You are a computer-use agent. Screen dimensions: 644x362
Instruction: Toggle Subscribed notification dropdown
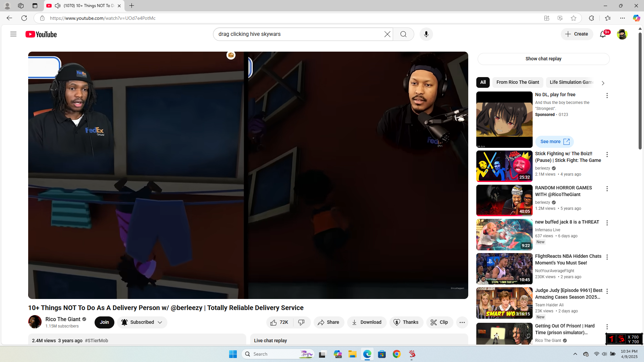click(x=142, y=322)
